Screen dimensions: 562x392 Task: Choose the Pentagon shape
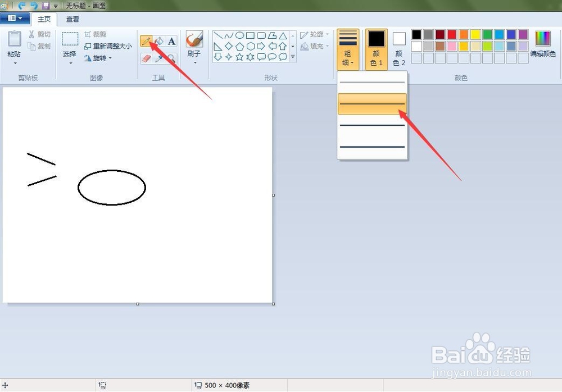click(240, 46)
